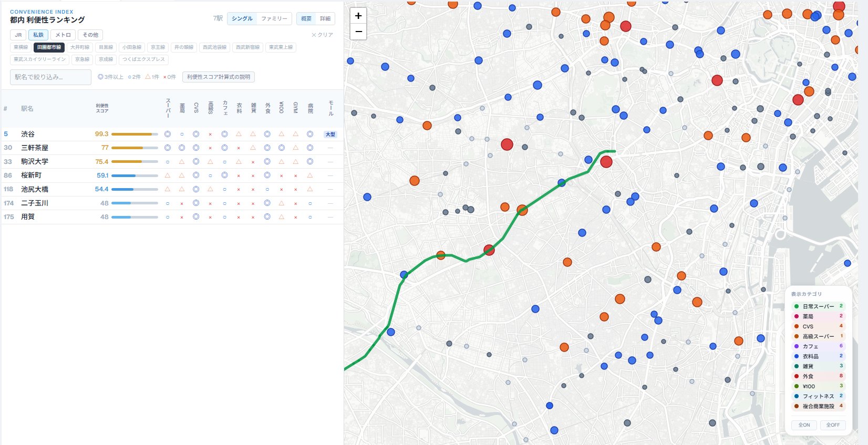The width and height of the screenshot is (868, 445).
Task: Select the 渋谷 station row
Action: [172, 134]
